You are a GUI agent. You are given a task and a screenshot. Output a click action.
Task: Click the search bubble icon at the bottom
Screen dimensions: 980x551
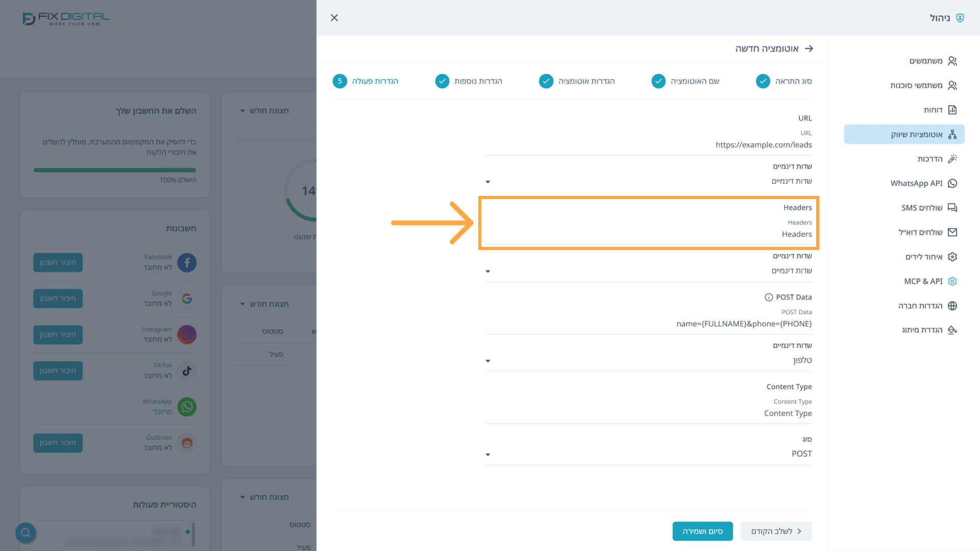26,533
